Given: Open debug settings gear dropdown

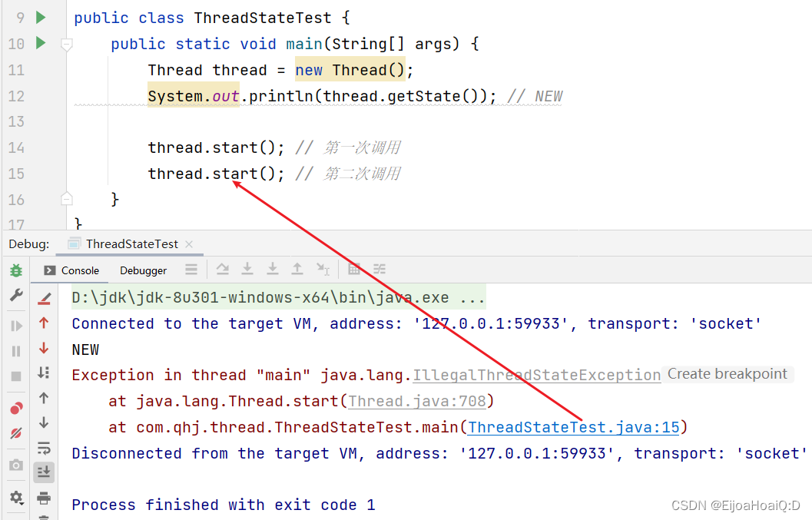Looking at the screenshot, I should pos(16,498).
